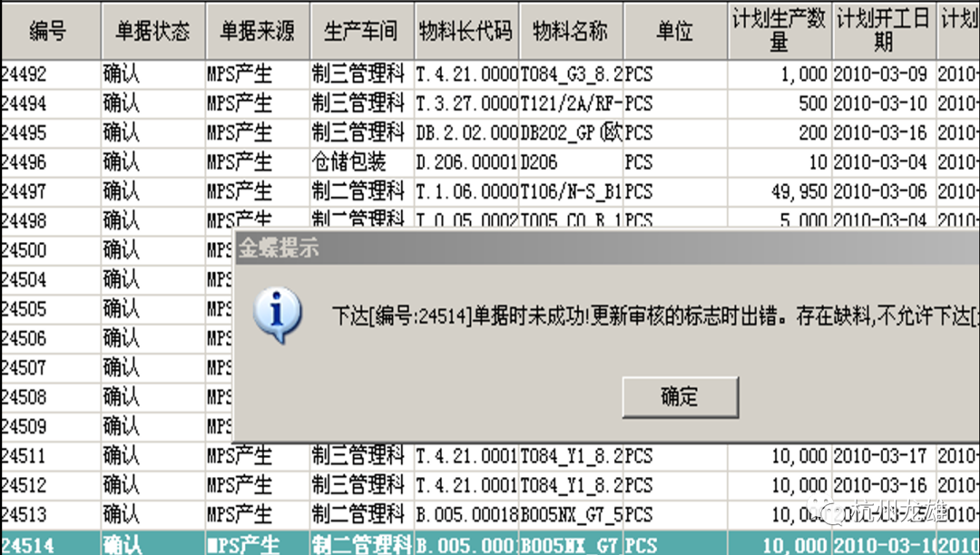Click the 单据来源 column header

point(258,31)
